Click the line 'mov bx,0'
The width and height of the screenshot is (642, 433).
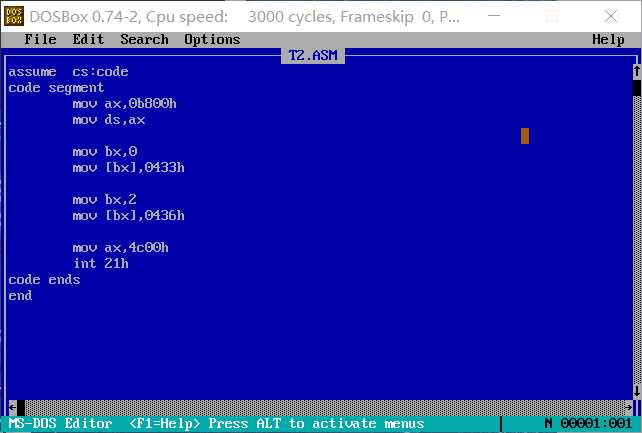pos(104,151)
